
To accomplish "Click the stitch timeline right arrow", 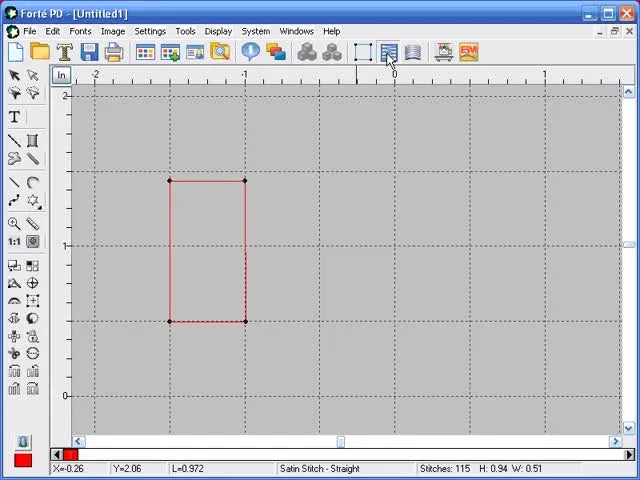I will pyautogui.click(x=629, y=454).
